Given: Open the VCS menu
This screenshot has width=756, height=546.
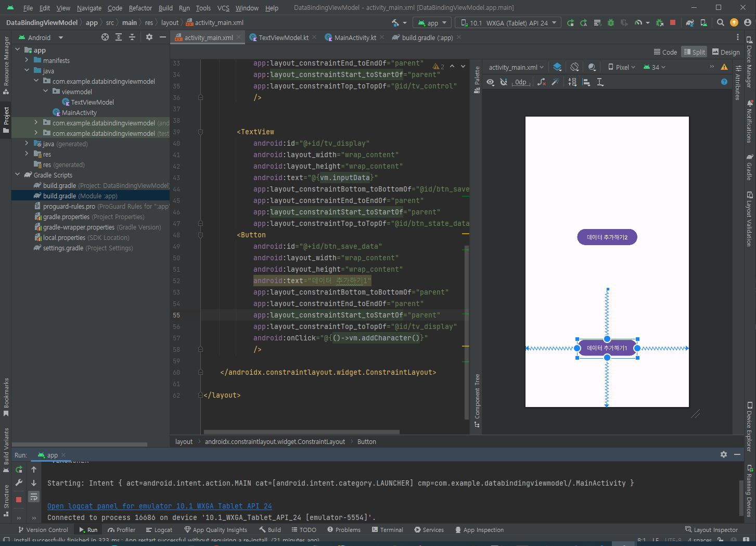Looking at the screenshot, I should [223, 8].
